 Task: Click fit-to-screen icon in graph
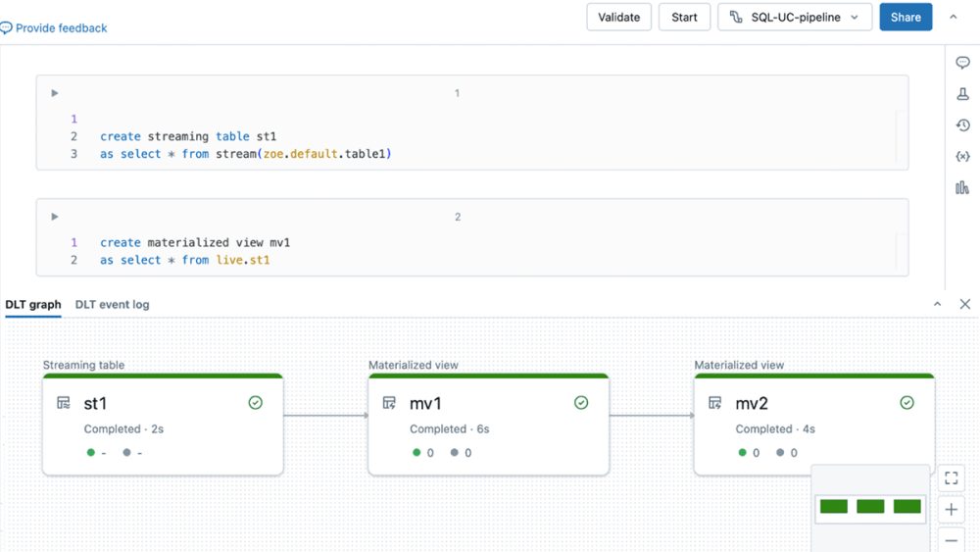(951, 478)
